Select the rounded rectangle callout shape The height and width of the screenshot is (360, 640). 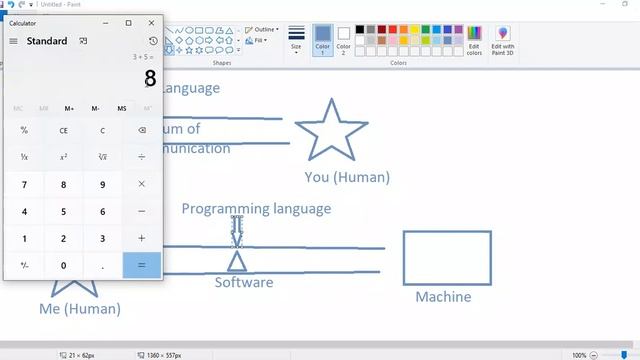(x=209, y=50)
